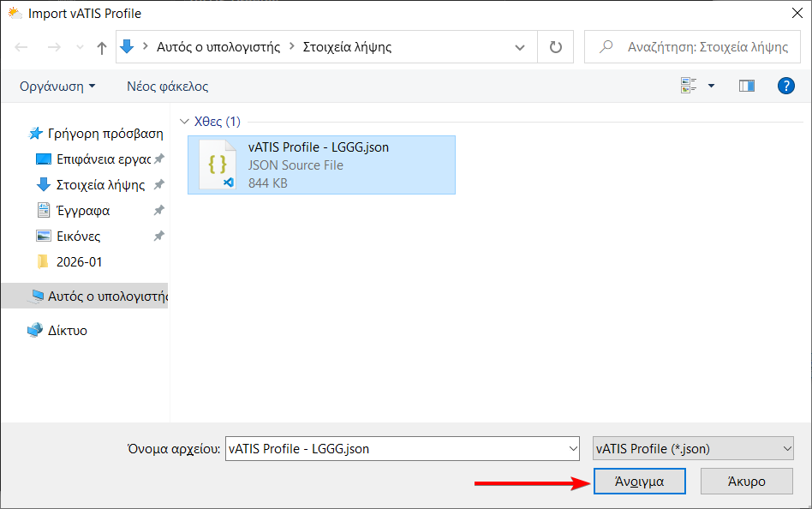The width and height of the screenshot is (812, 509).
Task: Expand the address bar history dropdown
Action: pos(519,47)
